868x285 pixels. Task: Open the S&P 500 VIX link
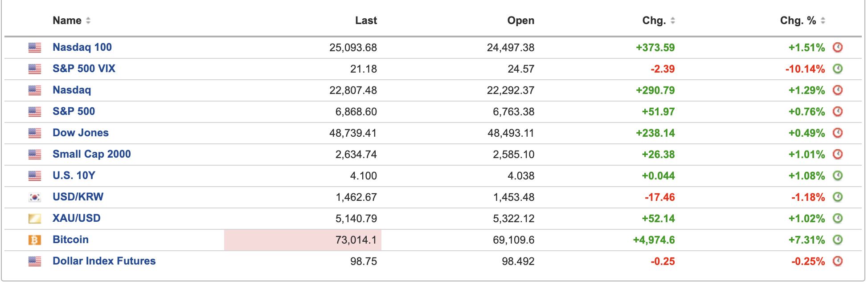point(84,69)
